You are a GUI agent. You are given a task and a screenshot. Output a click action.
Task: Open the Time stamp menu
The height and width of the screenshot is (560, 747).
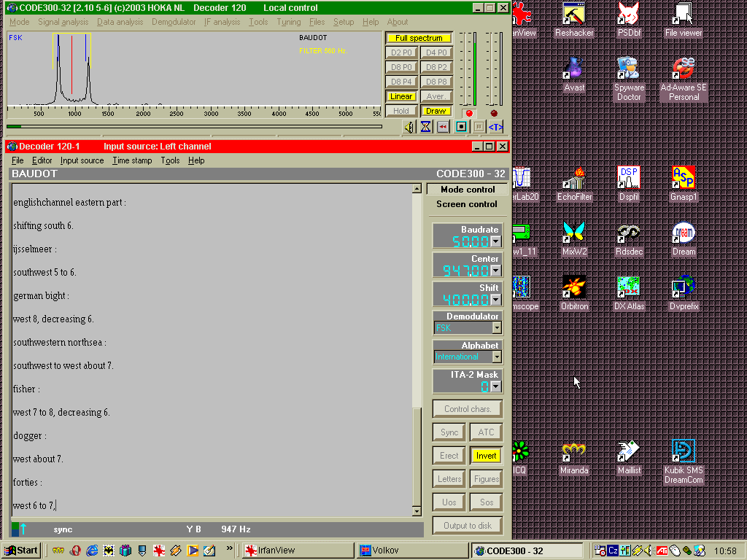pyautogui.click(x=132, y=160)
